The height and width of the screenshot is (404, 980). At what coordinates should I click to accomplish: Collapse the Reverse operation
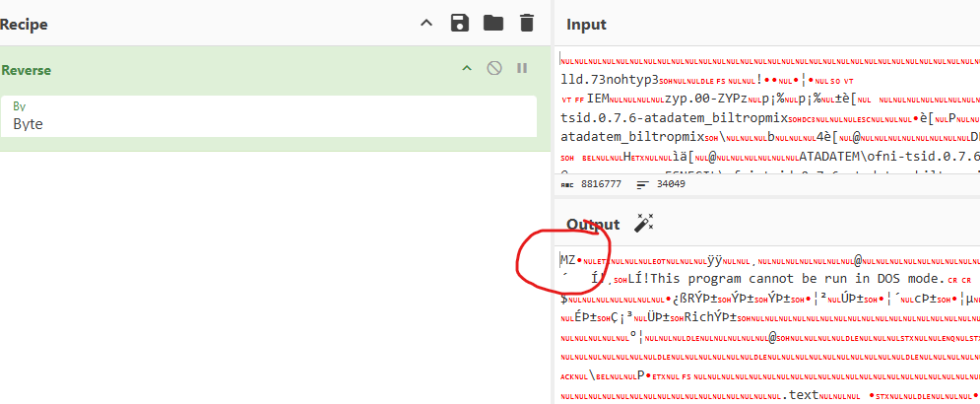466,68
